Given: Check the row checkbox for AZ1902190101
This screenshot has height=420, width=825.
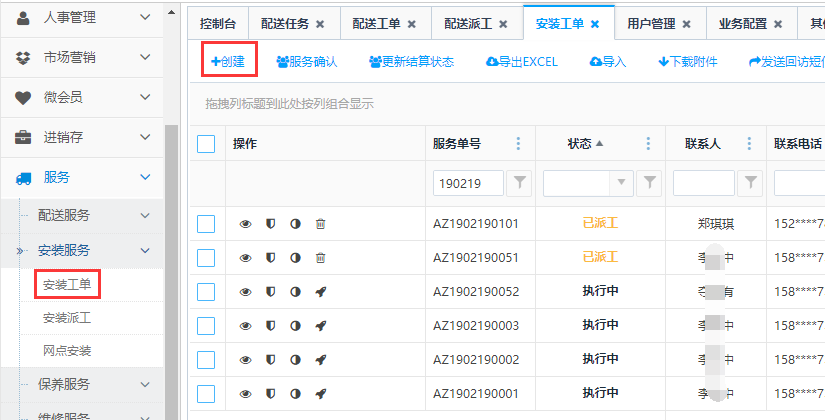Looking at the screenshot, I should [206, 224].
